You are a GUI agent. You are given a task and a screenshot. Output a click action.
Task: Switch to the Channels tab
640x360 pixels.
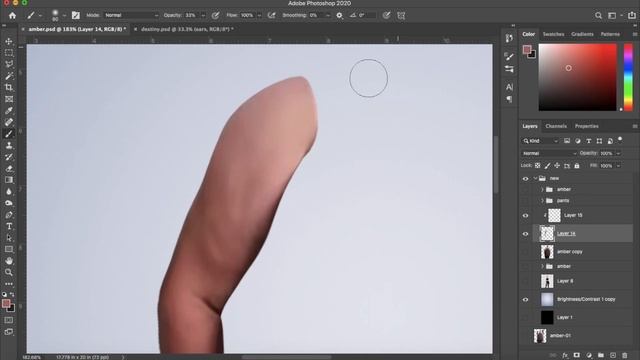coord(556,126)
